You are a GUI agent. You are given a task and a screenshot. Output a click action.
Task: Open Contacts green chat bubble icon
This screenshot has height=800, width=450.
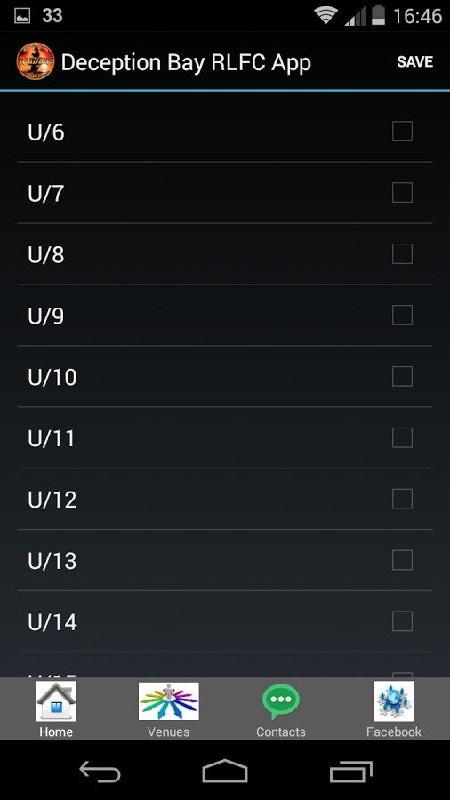point(281,702)
